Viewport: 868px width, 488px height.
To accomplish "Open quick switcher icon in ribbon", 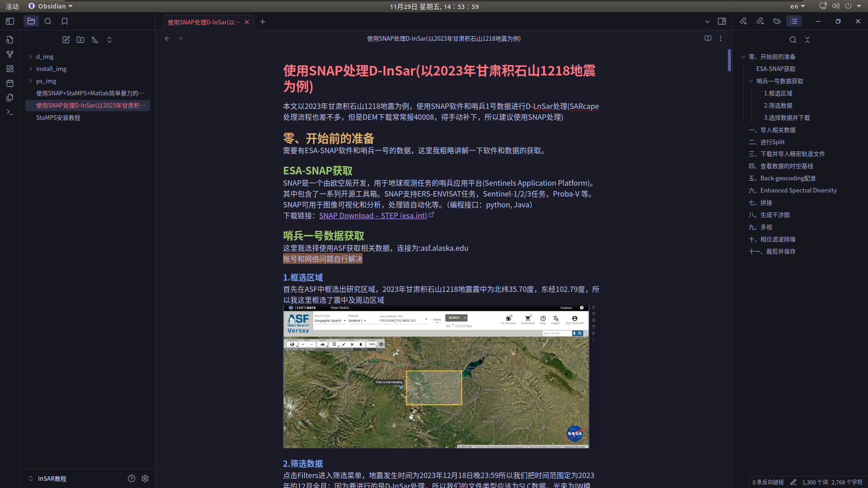I will [10, 40].
